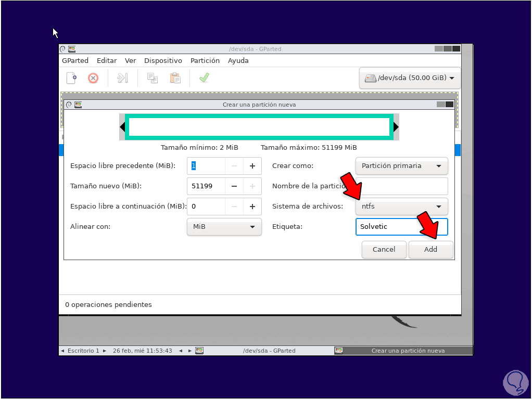Click the Delete partition red X icon

click(93, 78)
